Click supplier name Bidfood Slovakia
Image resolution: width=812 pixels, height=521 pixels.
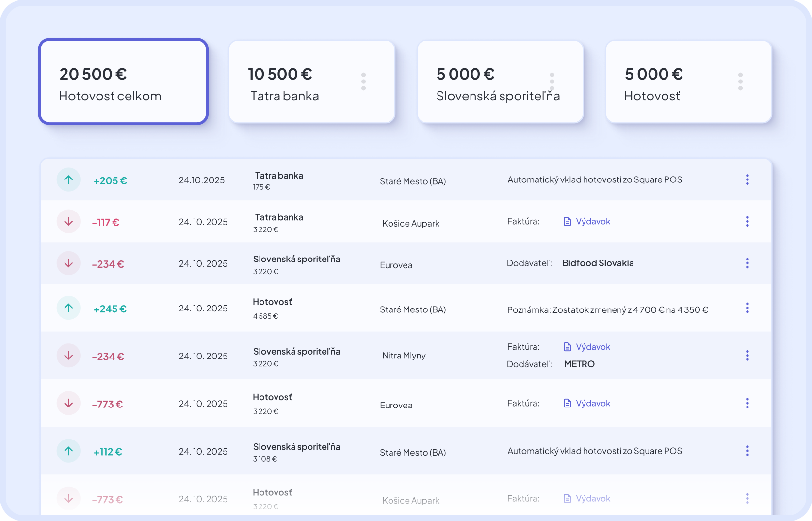coord(598,263)
